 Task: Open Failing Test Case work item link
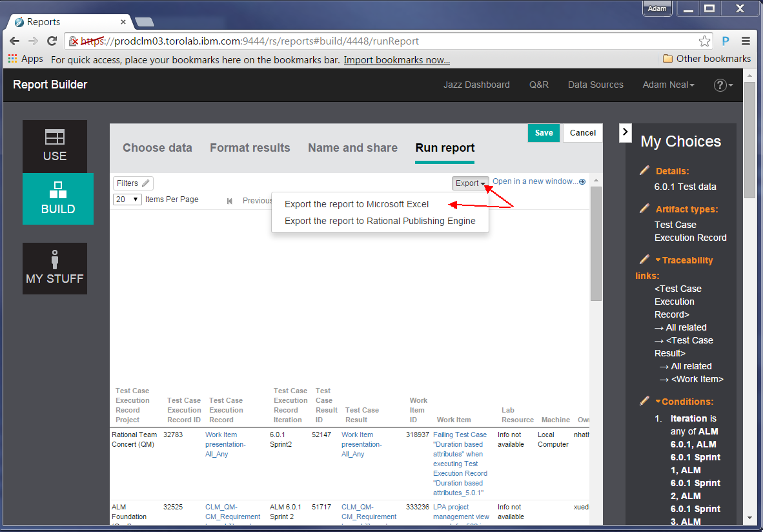[x=460, y=464]
